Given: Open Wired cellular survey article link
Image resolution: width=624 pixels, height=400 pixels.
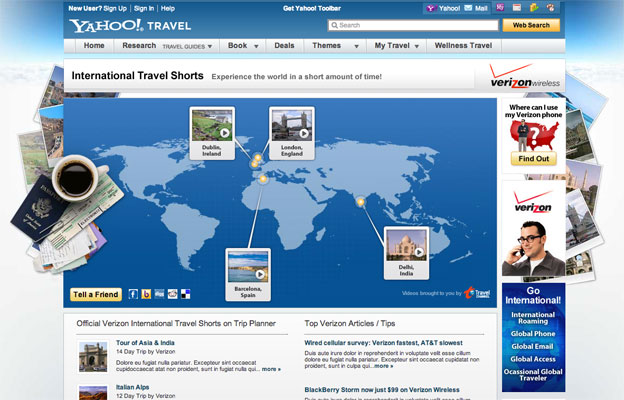Looking at the screenshot, I should pyautogui.click(x=383, y=343).
